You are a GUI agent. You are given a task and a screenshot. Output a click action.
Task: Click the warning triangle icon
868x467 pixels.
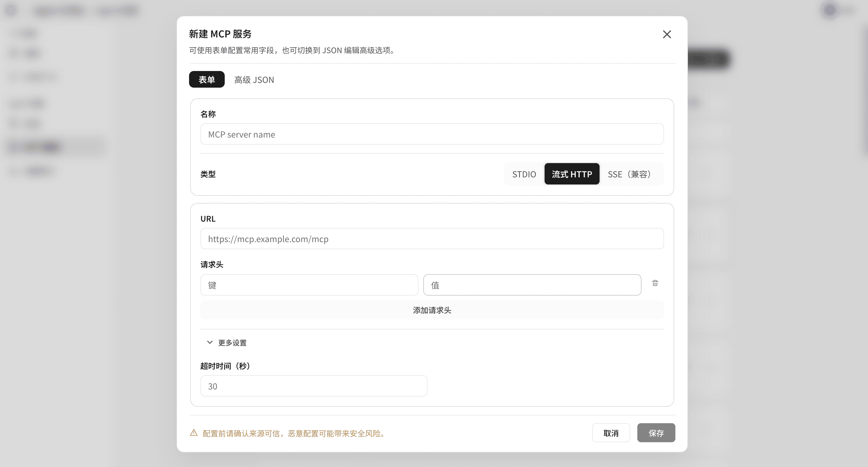coord(194,433)
